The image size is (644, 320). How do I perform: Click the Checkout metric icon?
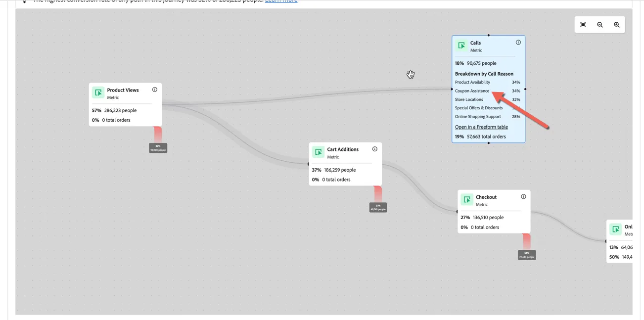click(x=467, y=199)
